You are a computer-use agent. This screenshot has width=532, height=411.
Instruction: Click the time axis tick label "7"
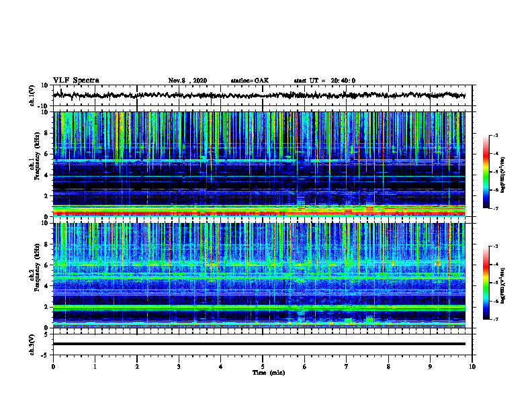click(x=347, y=367)
